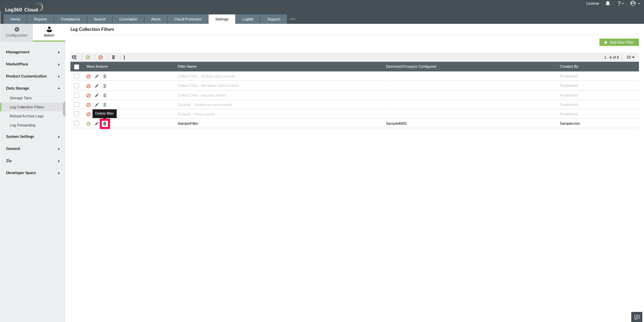
Task: Check the select-all checkbox in table header
Action: pyautogui.click(x=77, y=67)
